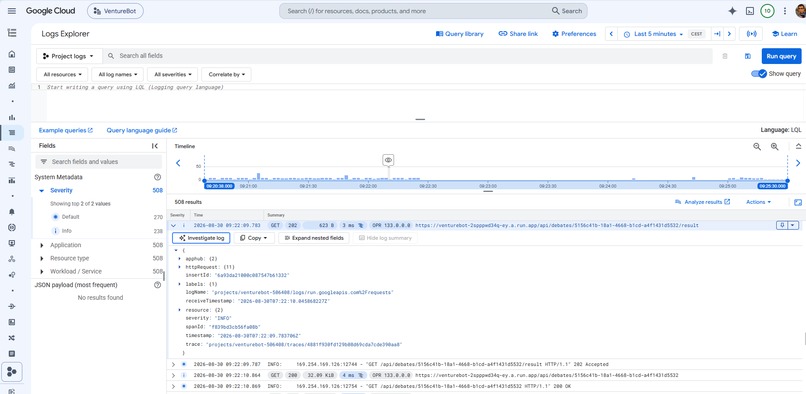Expand the httpRequest nested field
The image size is (806, 394).
coord(179,267)
